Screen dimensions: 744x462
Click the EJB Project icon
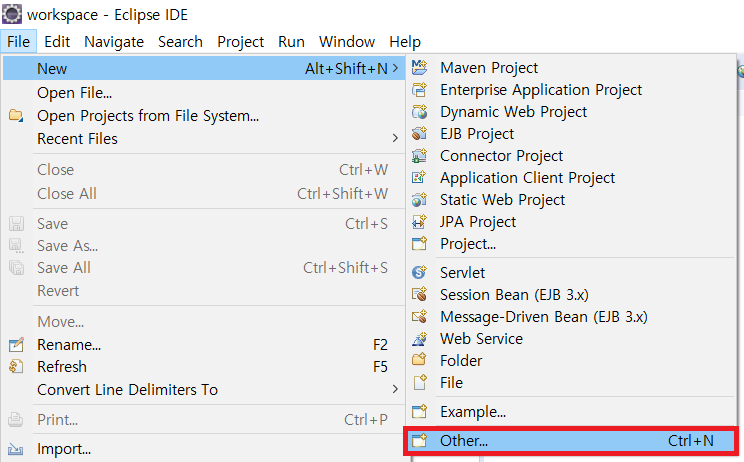(419, 134)
